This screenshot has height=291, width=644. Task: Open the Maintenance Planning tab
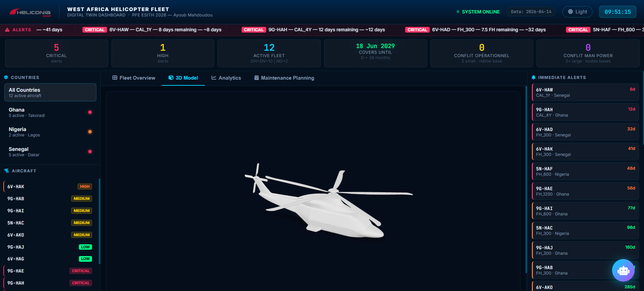click(x=284, y=78)
